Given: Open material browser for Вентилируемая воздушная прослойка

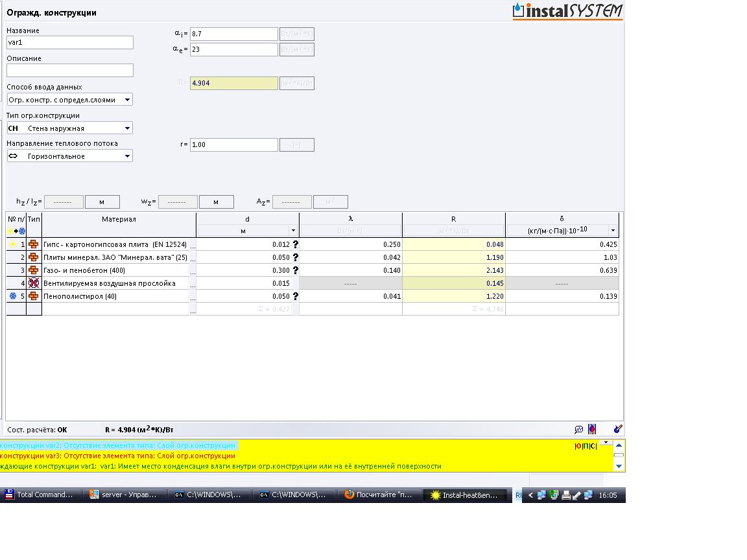Looking at the screenshot, I should tap(193, 283).
